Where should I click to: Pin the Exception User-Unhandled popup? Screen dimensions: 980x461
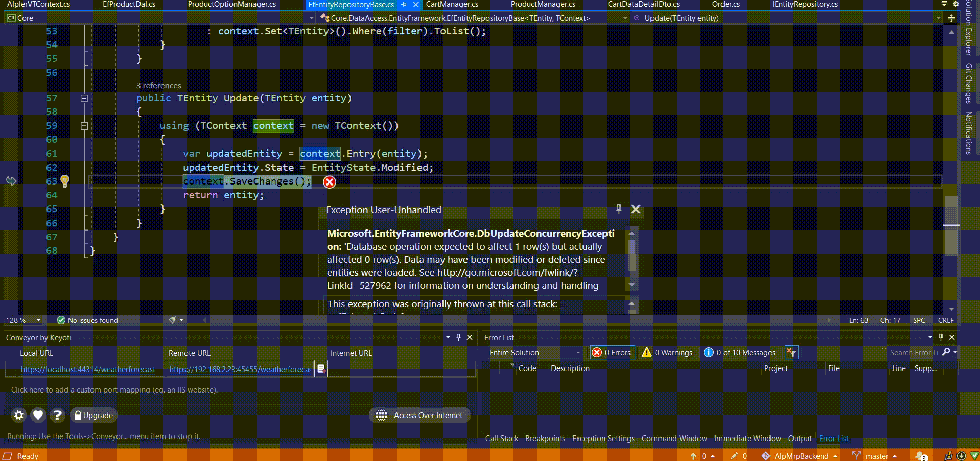pos(619,209)
